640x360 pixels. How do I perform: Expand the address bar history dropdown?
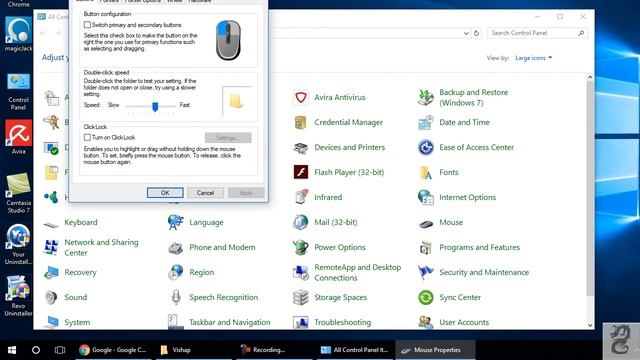(466, 33)
